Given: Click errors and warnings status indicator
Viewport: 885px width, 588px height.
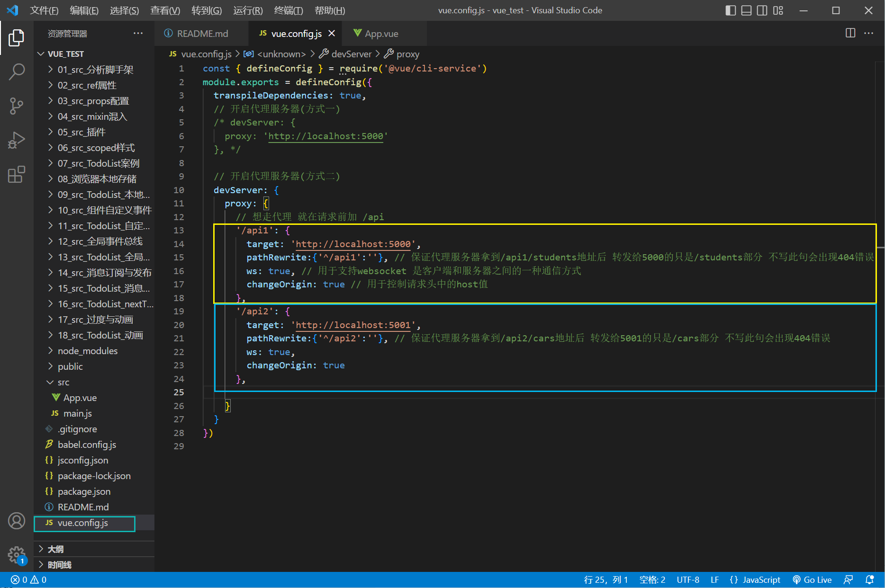Looking at the screenshot, I should pos(28,580).
